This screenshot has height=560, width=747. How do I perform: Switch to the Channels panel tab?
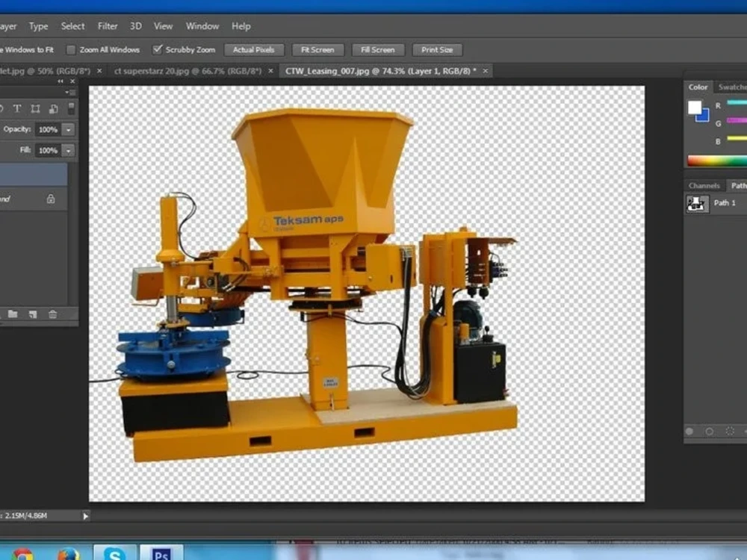tap(704, 186)
